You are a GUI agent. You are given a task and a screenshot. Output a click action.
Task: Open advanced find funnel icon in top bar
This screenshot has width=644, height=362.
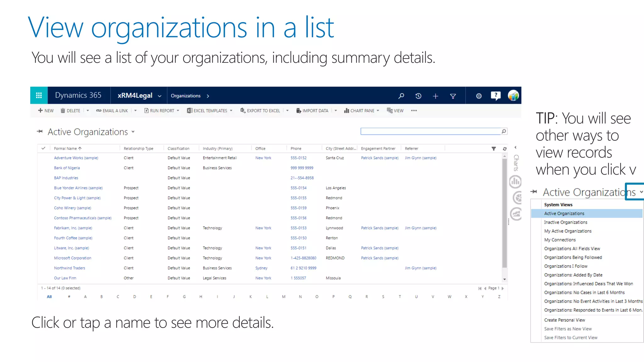453,96
